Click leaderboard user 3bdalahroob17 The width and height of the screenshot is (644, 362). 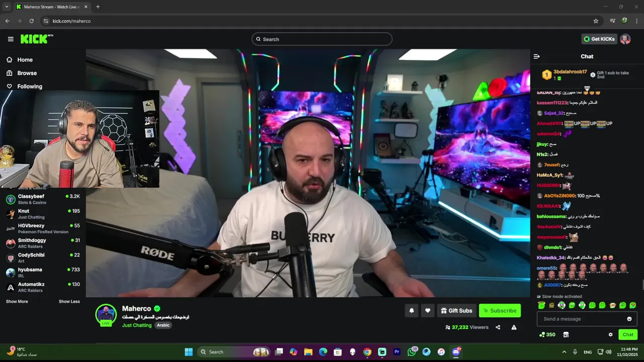[570, 72]
